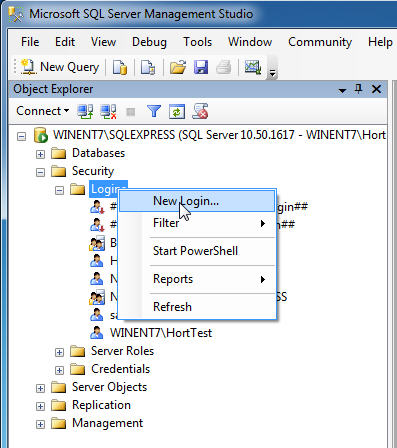Select the Server Objects tree item
The image size is (397, 448).
109,387
